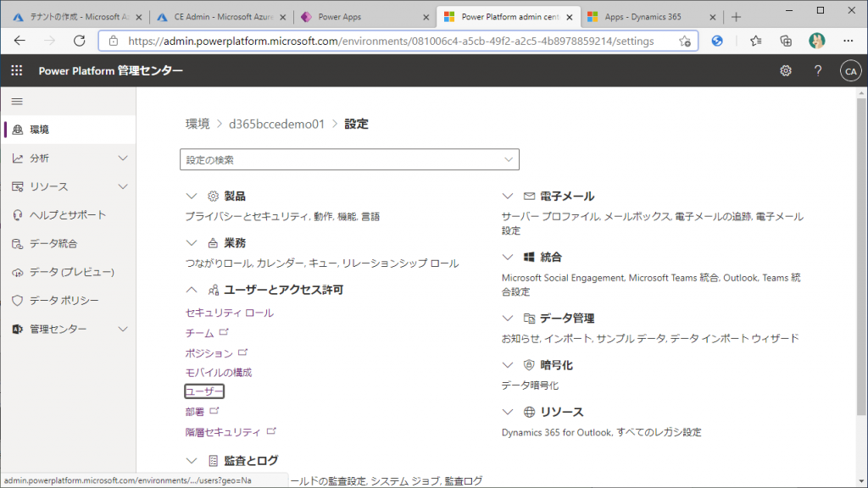Reload the page with refresh button
Image resolution: width=868 pixels, height=488 pixels.
[80, 41]
